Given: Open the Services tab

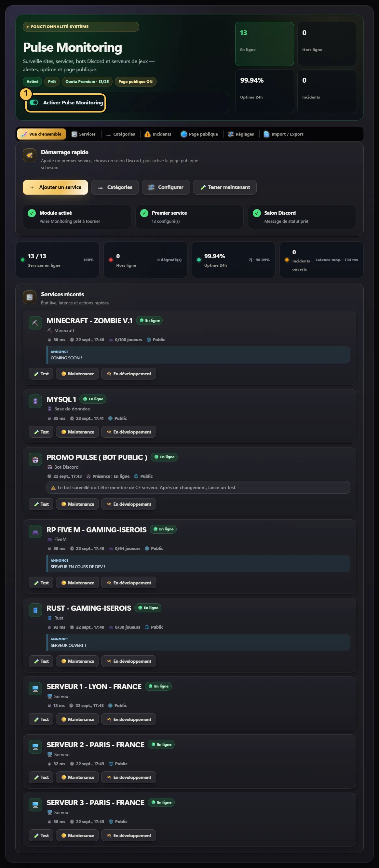Looking at the screenshot, I should pyautogui.click(x=84, y=134).
